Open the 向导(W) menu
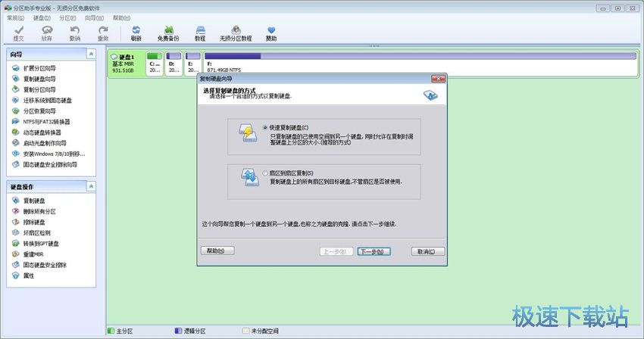This screenshot has height=339, width=644. click(94, 17)
